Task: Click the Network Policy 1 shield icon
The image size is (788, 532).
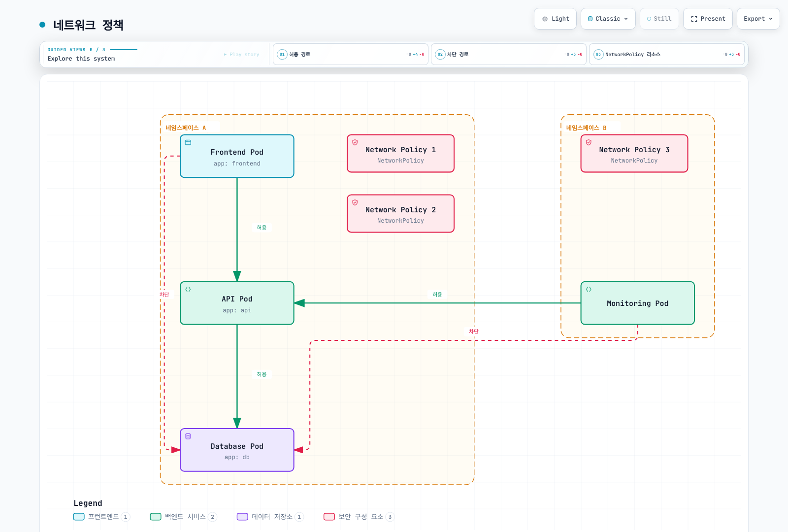Action: pos(355,142)
